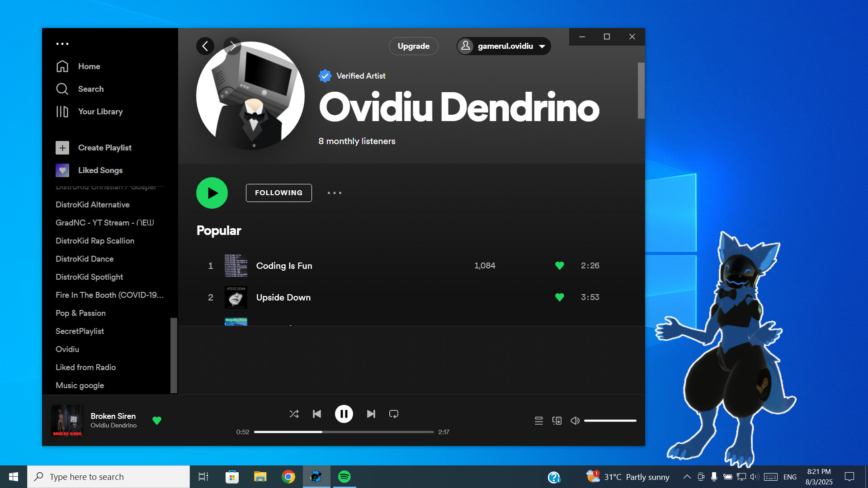Open the Search page

pyautogui.click(x=90, y=89)
